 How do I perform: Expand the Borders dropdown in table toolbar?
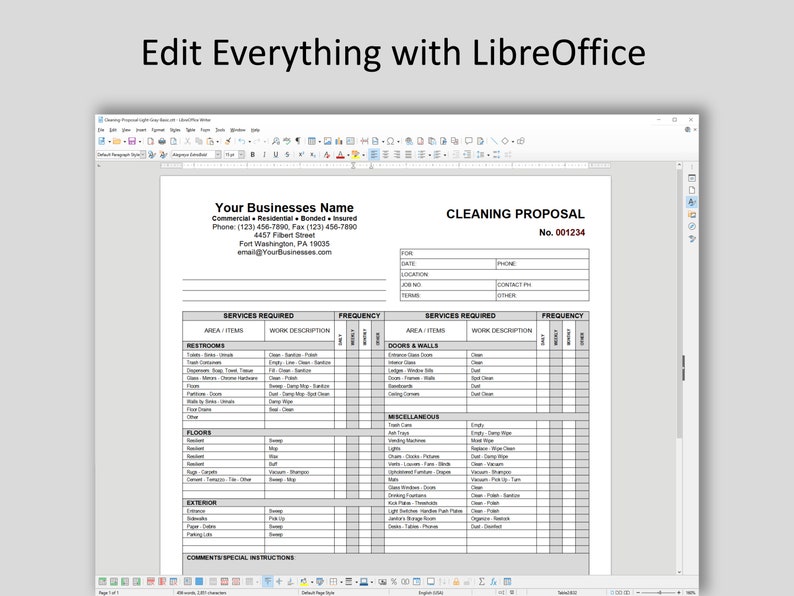pos(341,582)
